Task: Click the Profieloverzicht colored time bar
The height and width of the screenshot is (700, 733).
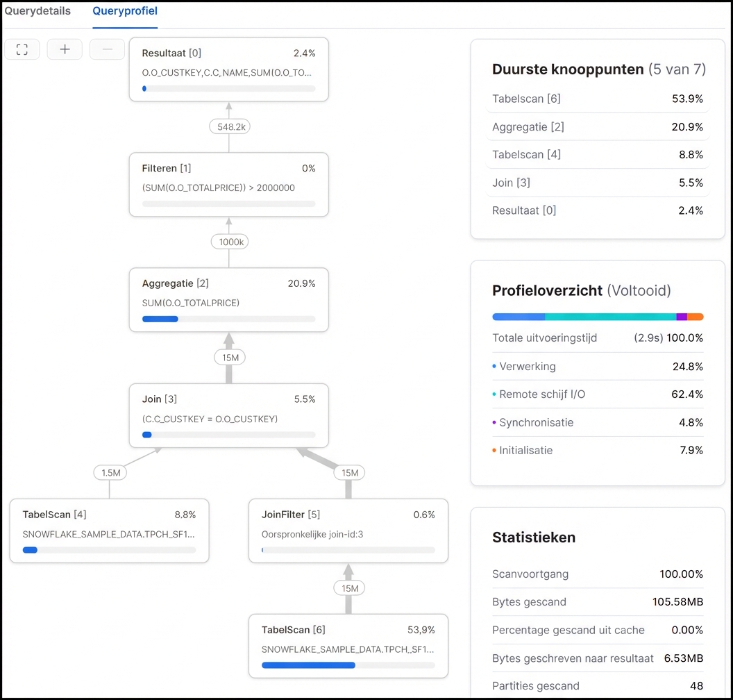Action: click(x=598, y=317)
